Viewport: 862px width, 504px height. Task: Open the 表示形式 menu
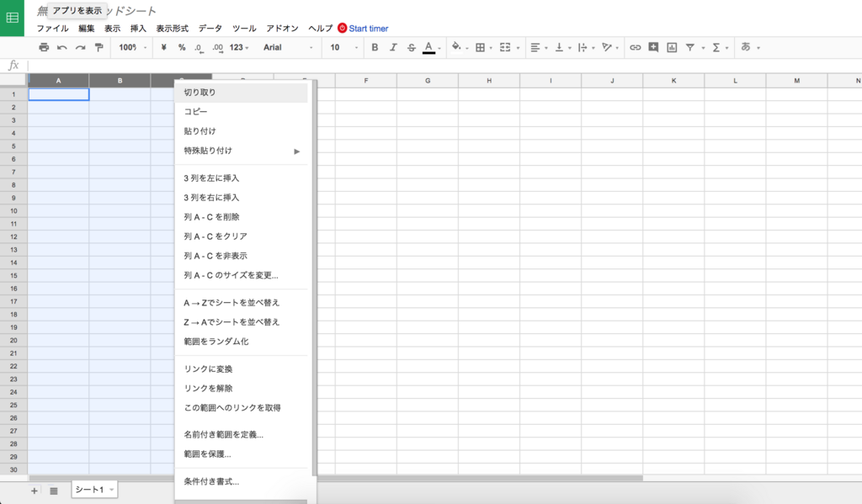click(x=172, y=29)
